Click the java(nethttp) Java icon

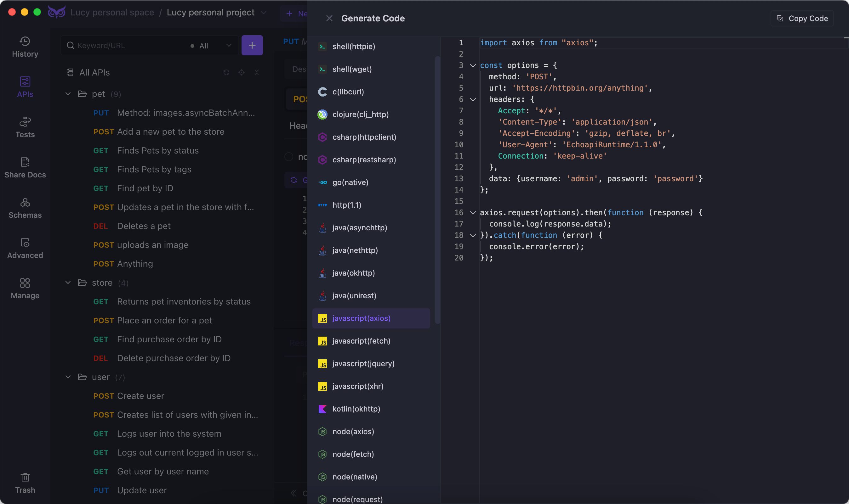[322, 250]
